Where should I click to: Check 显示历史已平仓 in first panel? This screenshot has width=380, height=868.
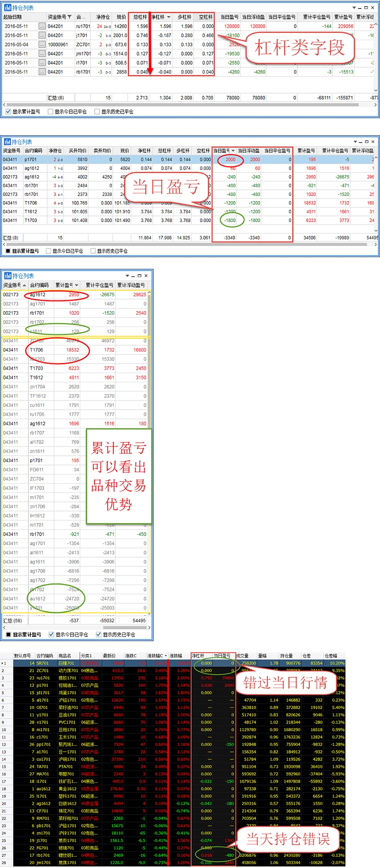coord(97,112)
